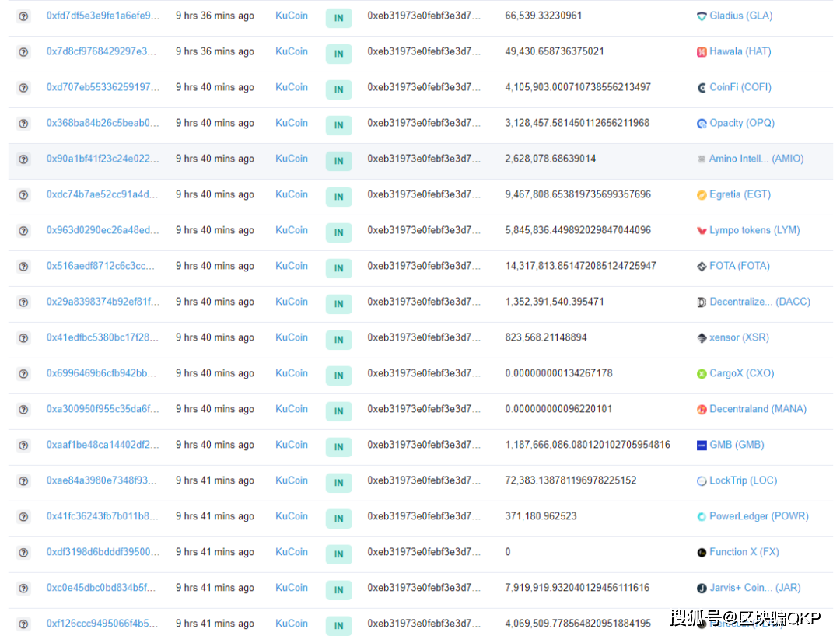840x636 pixels.
Task: Open transaction hash 0x7d8cf9768429297e3...
Action: (x=101, y=51)
